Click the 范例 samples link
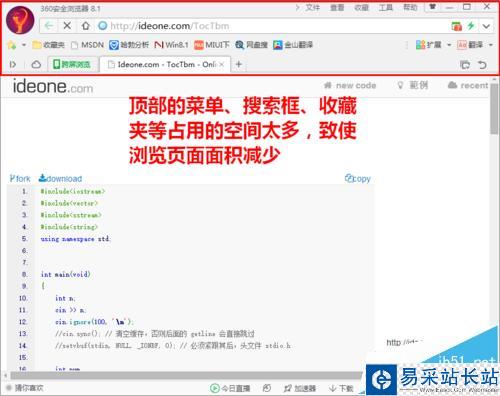Viewport: 500px width, 396px height. [413, 86]
